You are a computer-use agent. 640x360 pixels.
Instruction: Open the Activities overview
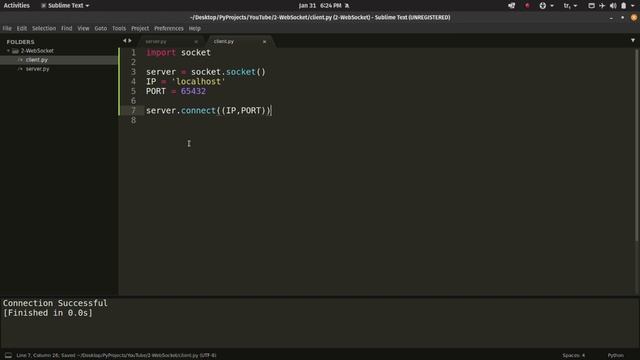(x=17, y=6)
